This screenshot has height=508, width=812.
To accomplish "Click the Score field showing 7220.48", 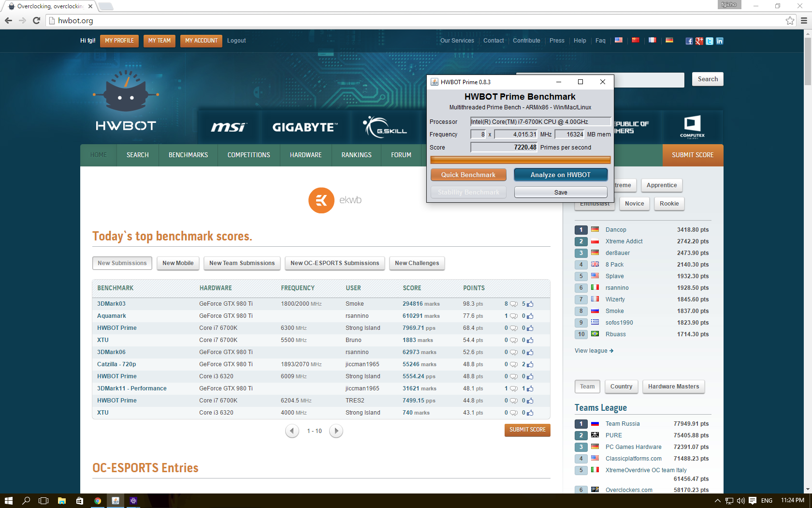I will pyautogui.click(x=504, y=147).
